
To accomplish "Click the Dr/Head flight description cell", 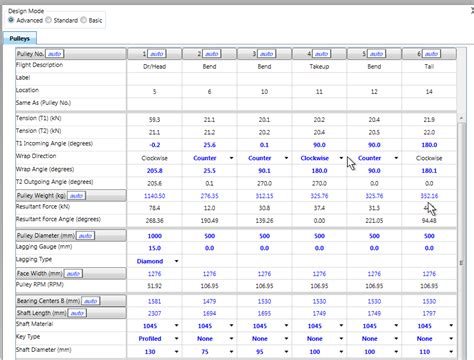I will pos(155,67).
